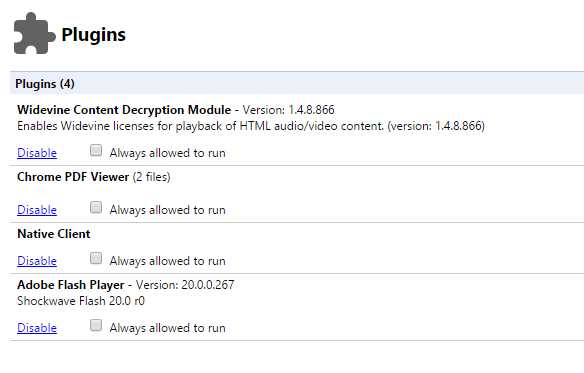The height and width of the screenshot is (373, 584).
Task: Click Version: 1.4.8.866 beside Widevine name
Action: pos(289,110)
